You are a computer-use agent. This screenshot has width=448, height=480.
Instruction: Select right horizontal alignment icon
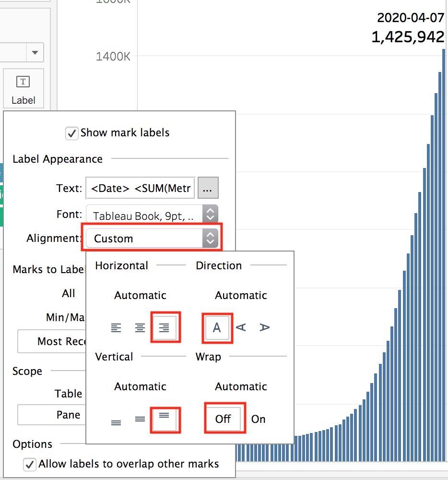click(x=165, y=328)
